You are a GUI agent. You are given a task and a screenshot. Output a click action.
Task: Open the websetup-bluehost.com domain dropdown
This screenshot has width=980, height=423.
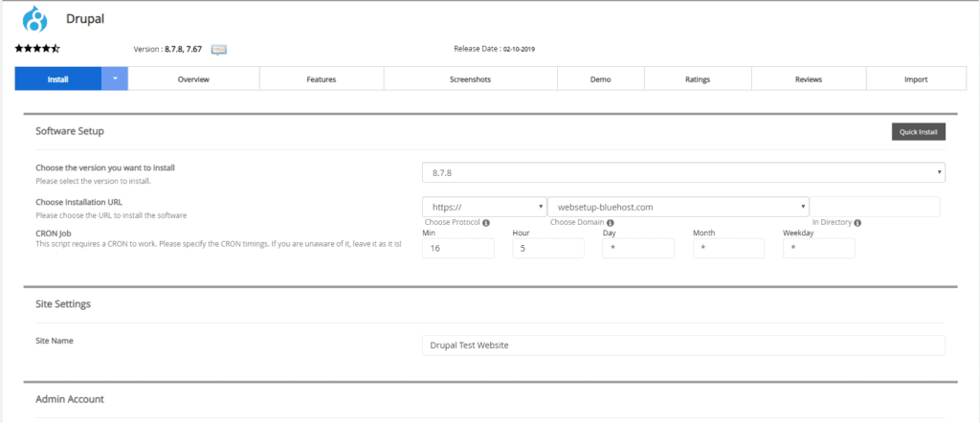(679, 207)
